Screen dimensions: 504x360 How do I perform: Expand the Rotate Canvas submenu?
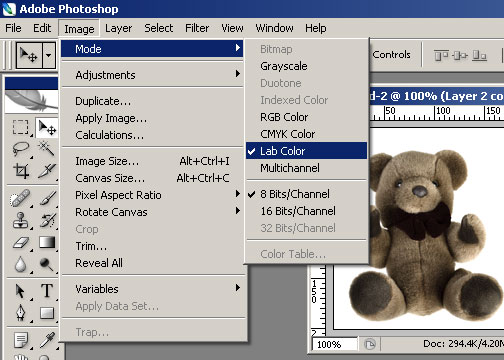(152, 212)
